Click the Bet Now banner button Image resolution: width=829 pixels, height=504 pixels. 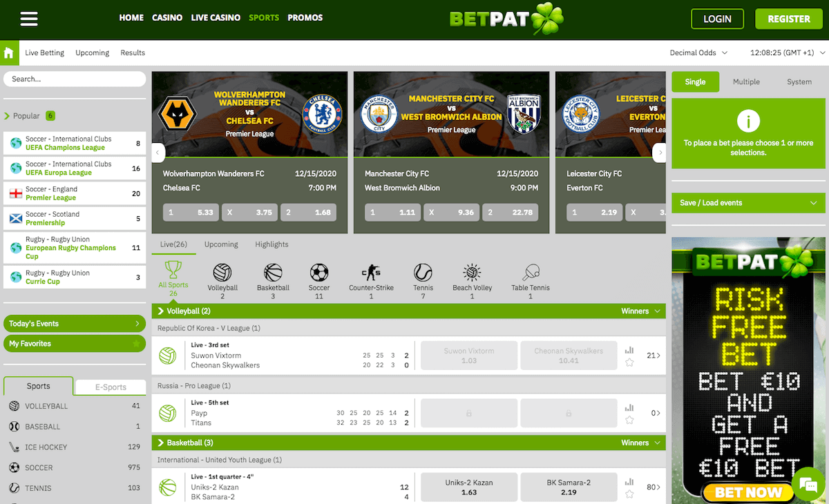click(x=748, y=492)
